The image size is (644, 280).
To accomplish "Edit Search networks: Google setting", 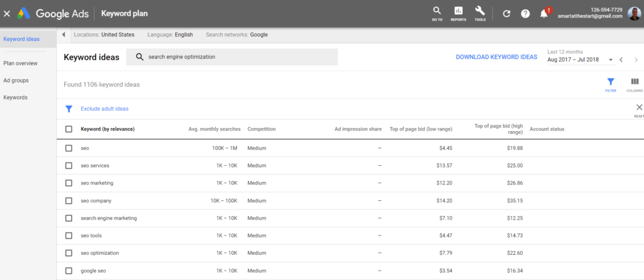I will (236, 35).
